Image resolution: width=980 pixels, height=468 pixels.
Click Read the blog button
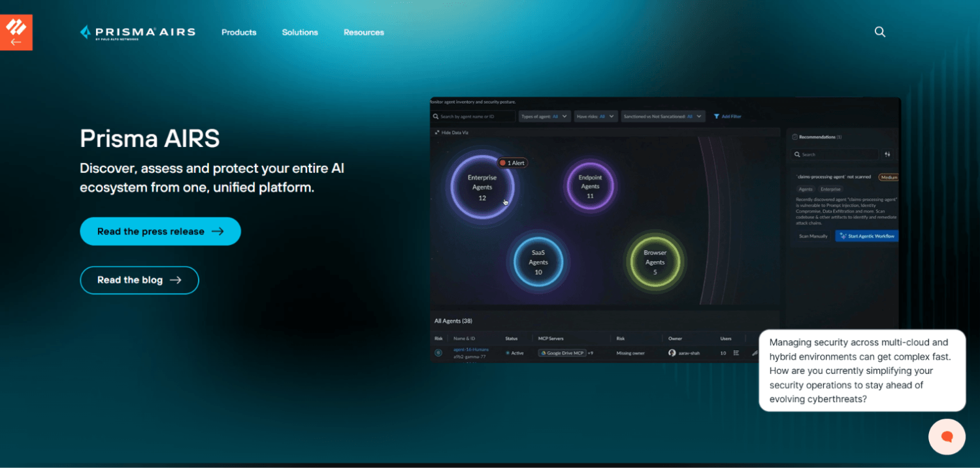tap(139, 280)
